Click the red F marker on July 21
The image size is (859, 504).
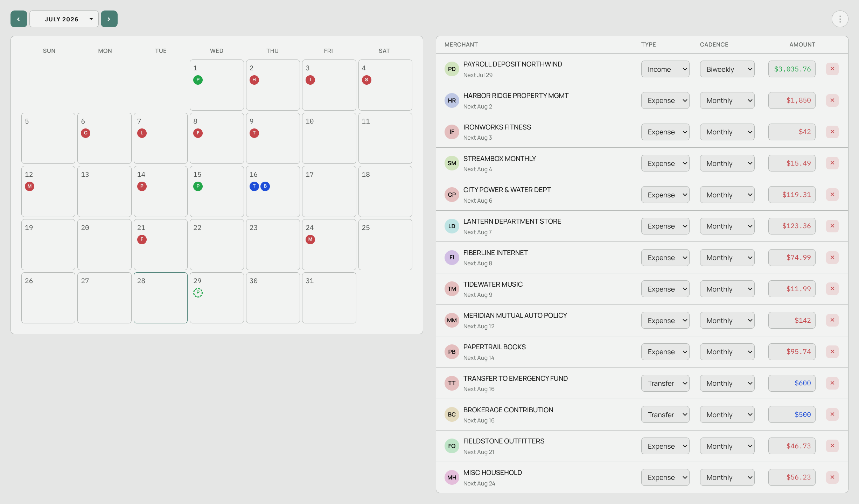[142, 239]
